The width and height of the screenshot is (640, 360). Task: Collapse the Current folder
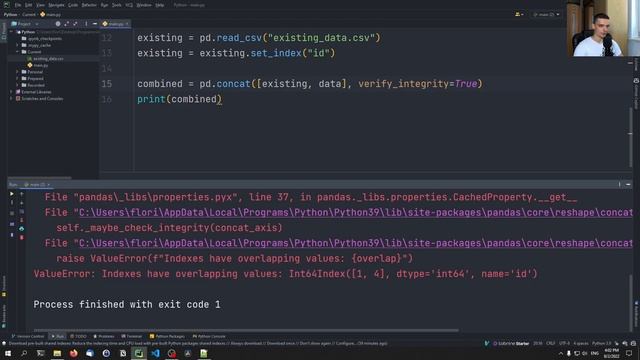[x=18, y=52]
